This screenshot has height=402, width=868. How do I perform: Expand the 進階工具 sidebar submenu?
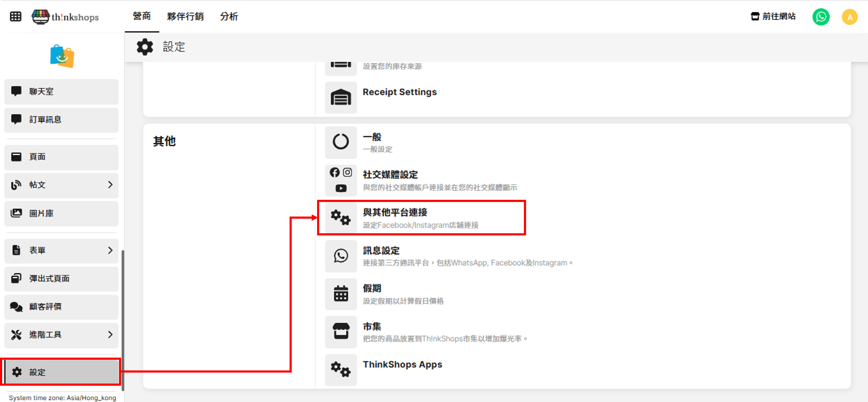point(110,335)
